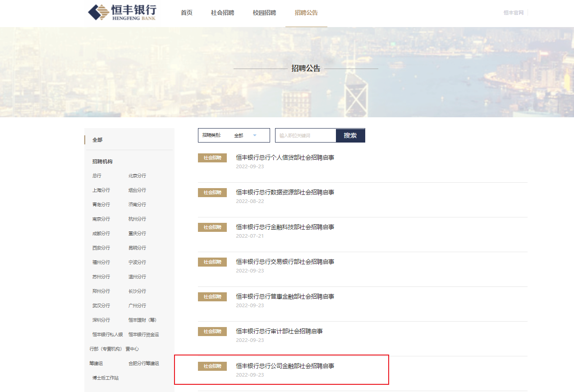The image size is (574, 392).
Task: Open the 首页 home menu item
Action: coord(187,13)
